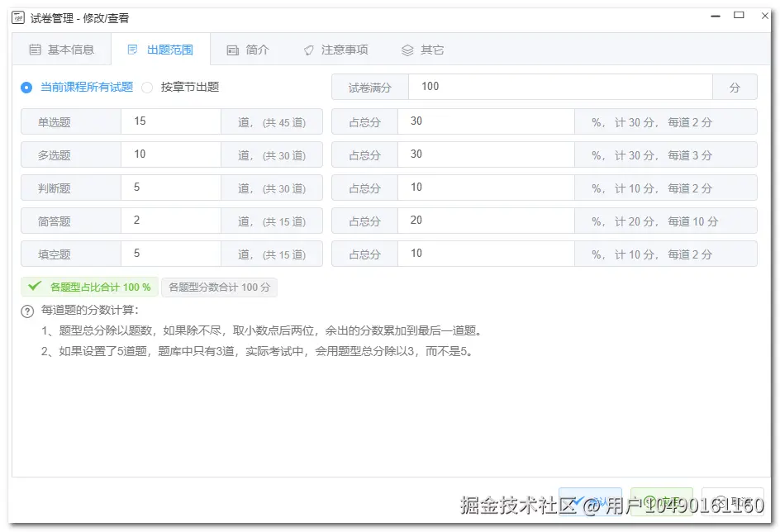Click the blue 确认 button
Screen dimensions: 780x532
click(x=590, y=501)
